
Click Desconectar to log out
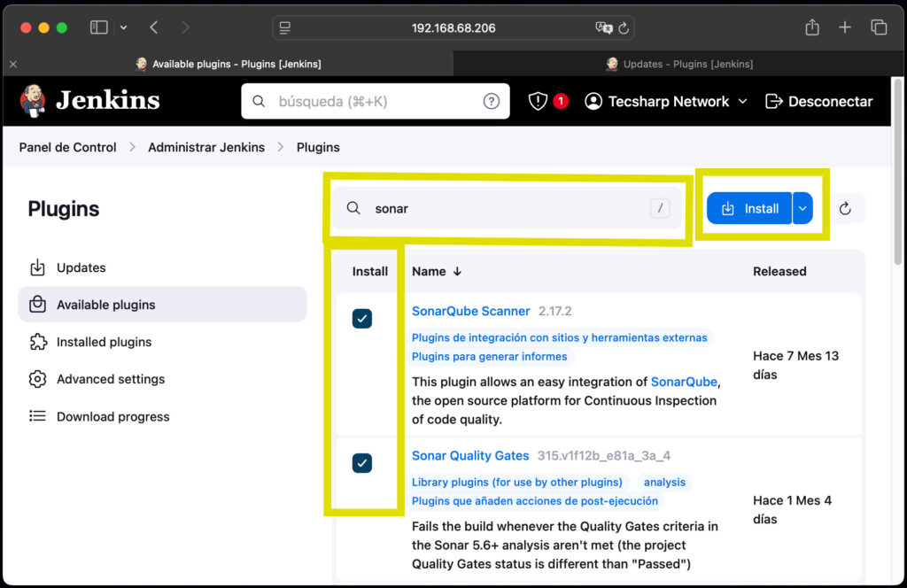(x=818, y=101)
